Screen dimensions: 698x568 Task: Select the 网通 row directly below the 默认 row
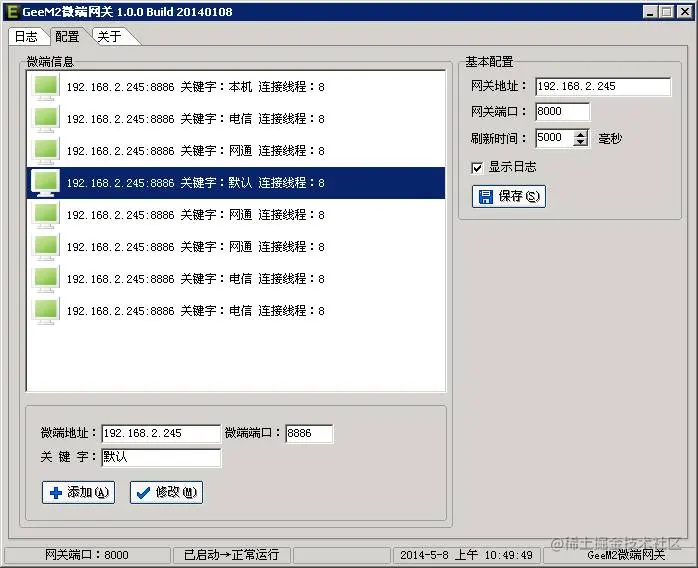tap(236, 215)
